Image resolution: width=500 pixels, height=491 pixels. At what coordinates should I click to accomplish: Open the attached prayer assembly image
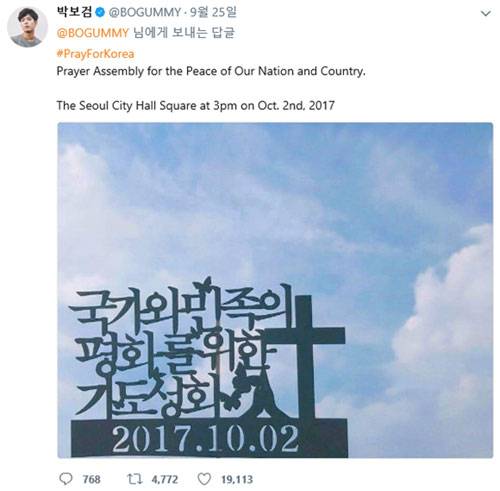coord(275,290)
